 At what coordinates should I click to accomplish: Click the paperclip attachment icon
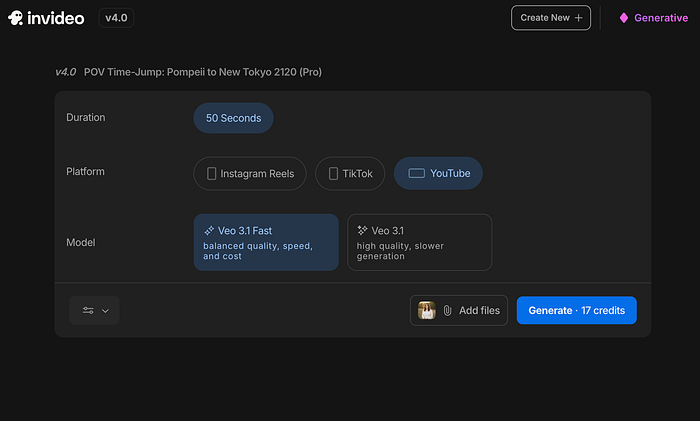448,311
